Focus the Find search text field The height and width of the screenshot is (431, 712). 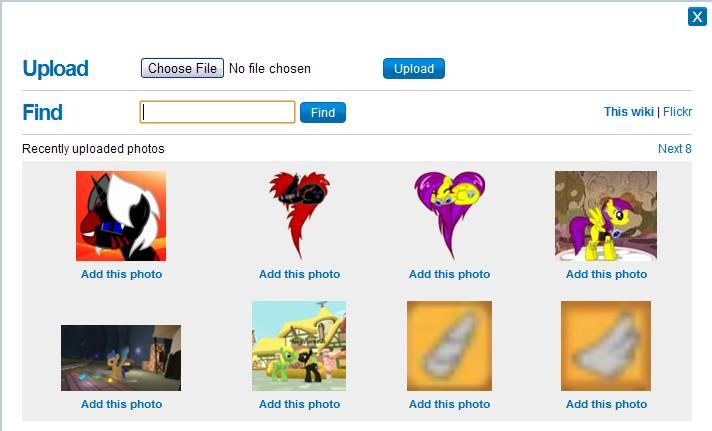[218, 112]
